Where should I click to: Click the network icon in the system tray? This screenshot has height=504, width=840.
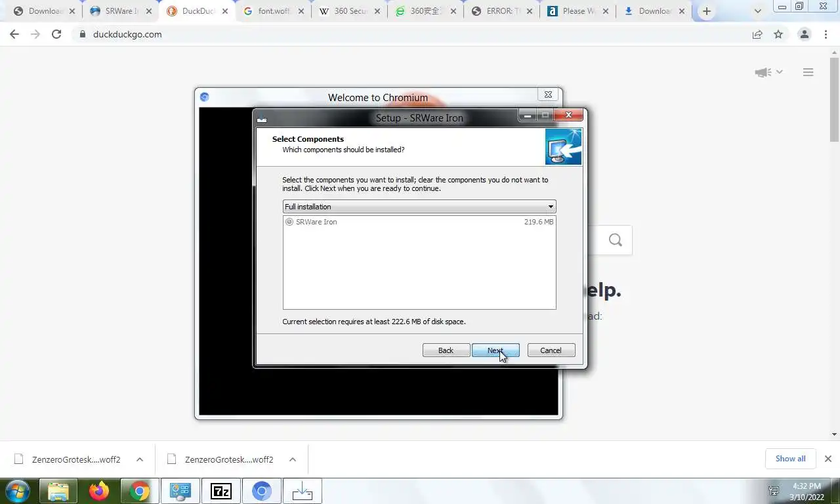click(x=774, y=491)
